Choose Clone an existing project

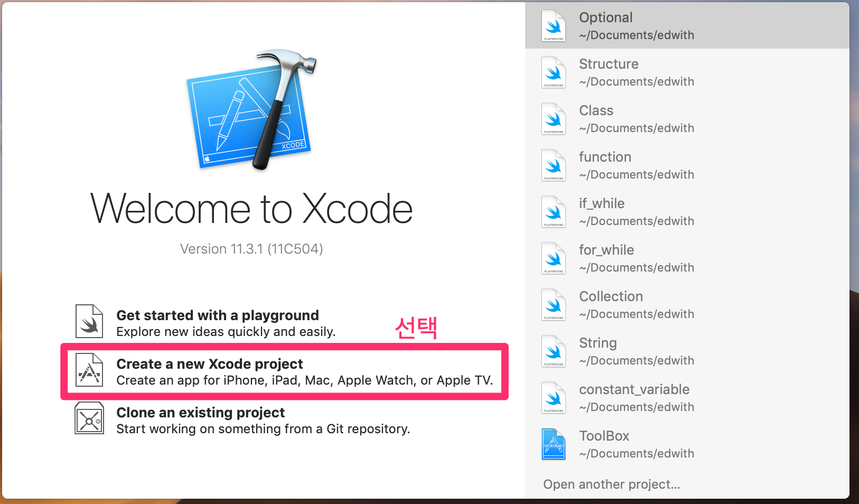pos(201,413)
